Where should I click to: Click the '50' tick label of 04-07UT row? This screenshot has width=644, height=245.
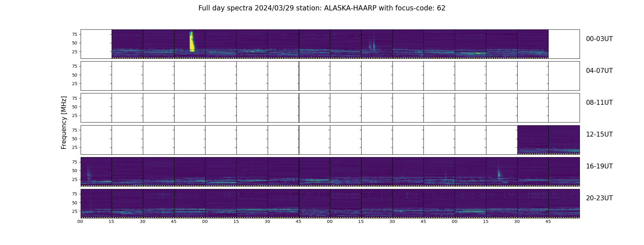pyautogui.click(x=75, y=75)
